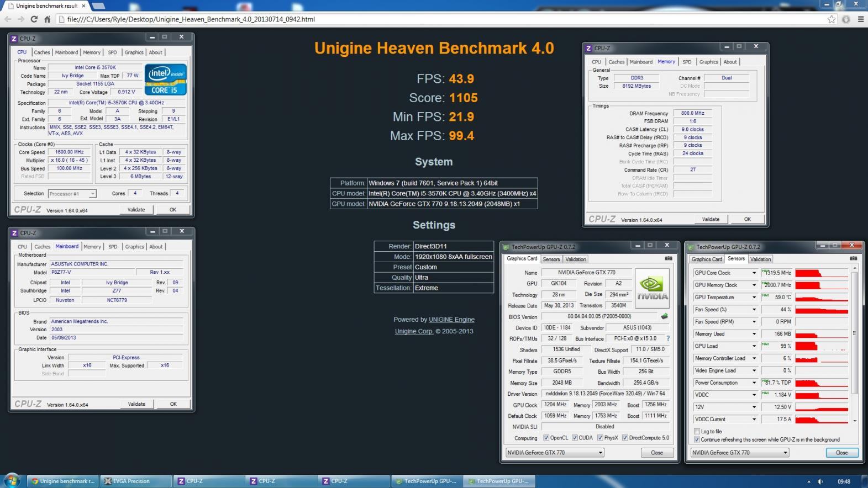Click OK in the CPU-Z Memory window
The height and width of the screenshot is (488, 868).
coord(748,219)
